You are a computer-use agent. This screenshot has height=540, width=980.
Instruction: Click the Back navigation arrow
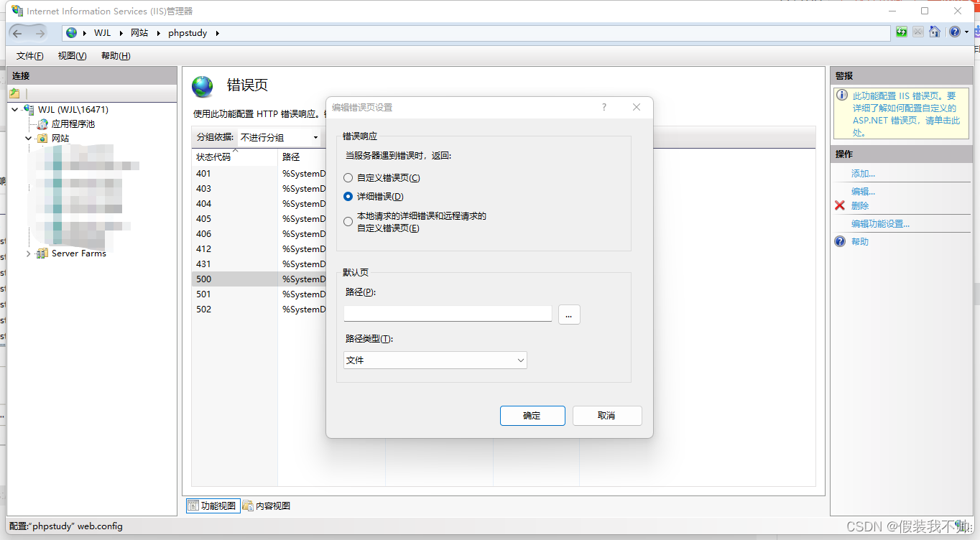pyautogui.click(x=18, y=33)
